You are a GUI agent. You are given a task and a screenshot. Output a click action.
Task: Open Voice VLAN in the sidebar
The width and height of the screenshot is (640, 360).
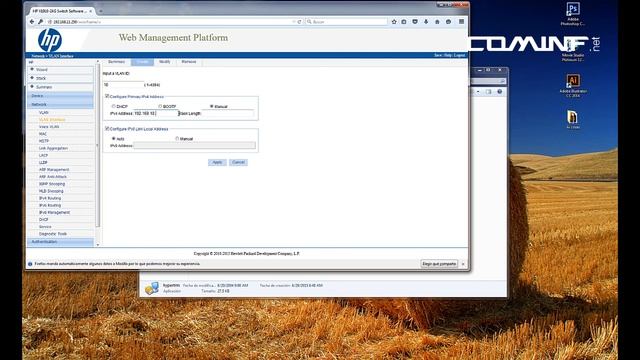(49, 127)
